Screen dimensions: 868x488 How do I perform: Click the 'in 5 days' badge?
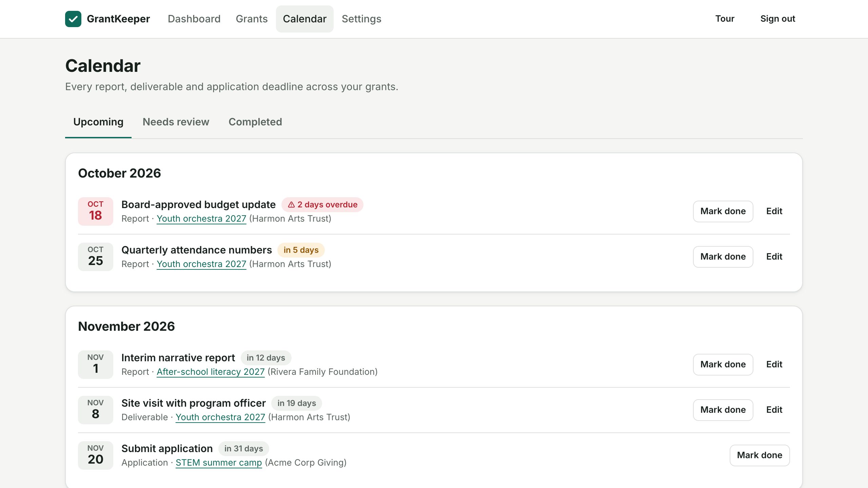pyautogui.click(x=301, y=250)
